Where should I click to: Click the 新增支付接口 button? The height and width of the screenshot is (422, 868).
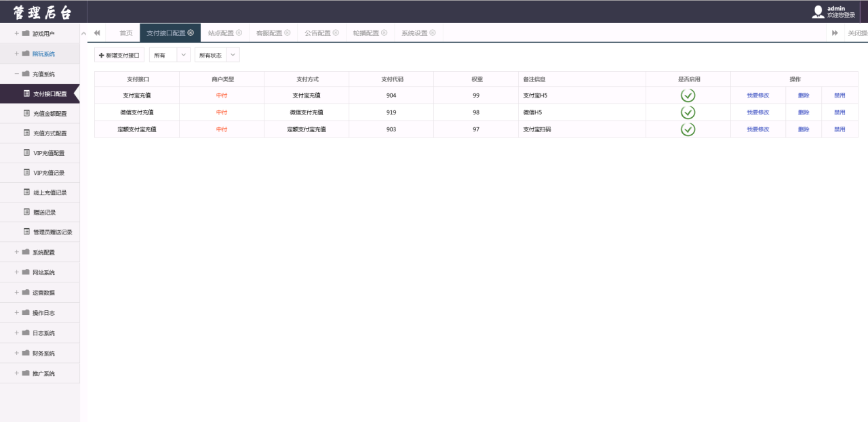pyautogui.click(x=119, y=55)
